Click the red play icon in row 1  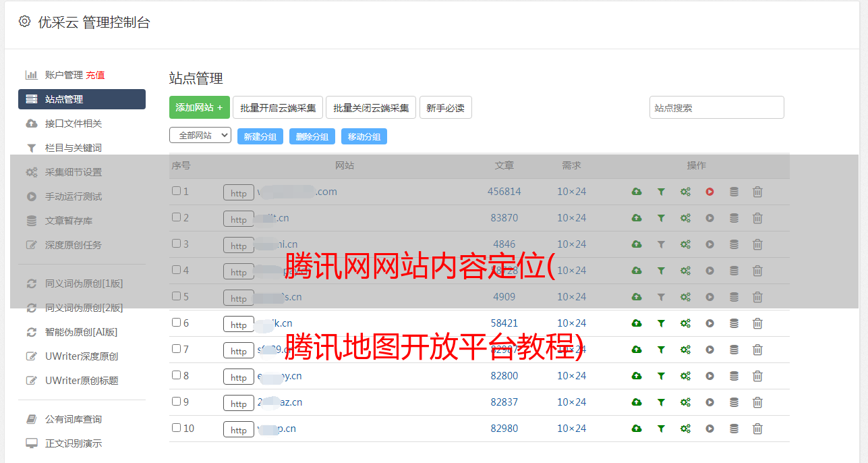tap(710, 192)
